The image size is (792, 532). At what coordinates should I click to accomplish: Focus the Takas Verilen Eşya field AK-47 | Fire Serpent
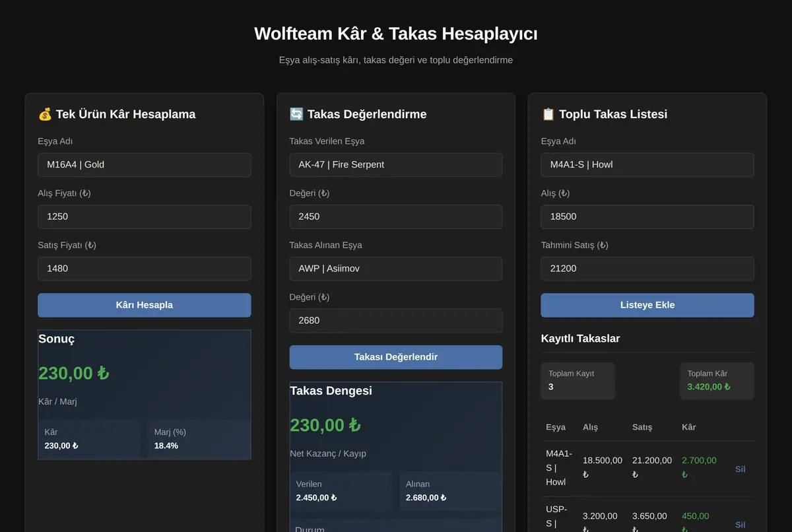[x=396, y=165]
